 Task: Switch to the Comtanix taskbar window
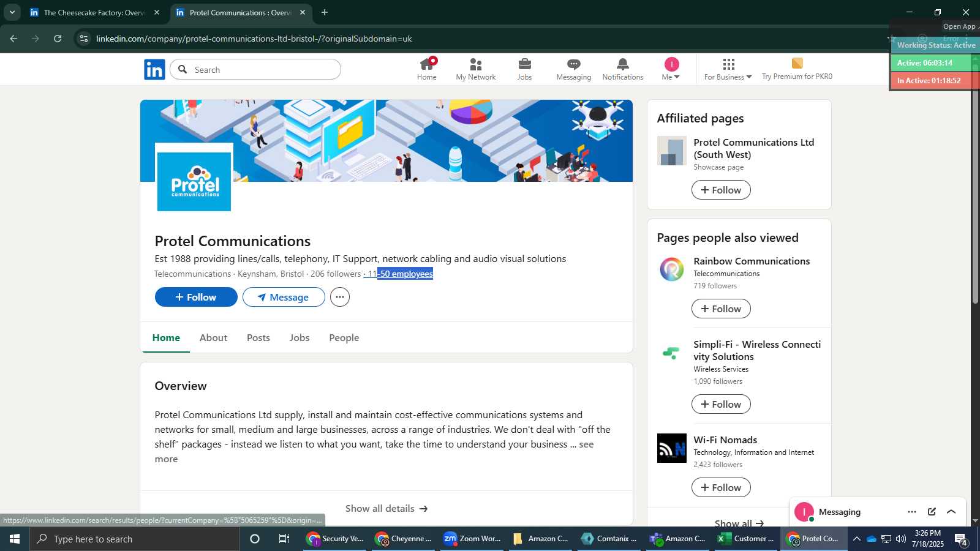tap(609, 539)
